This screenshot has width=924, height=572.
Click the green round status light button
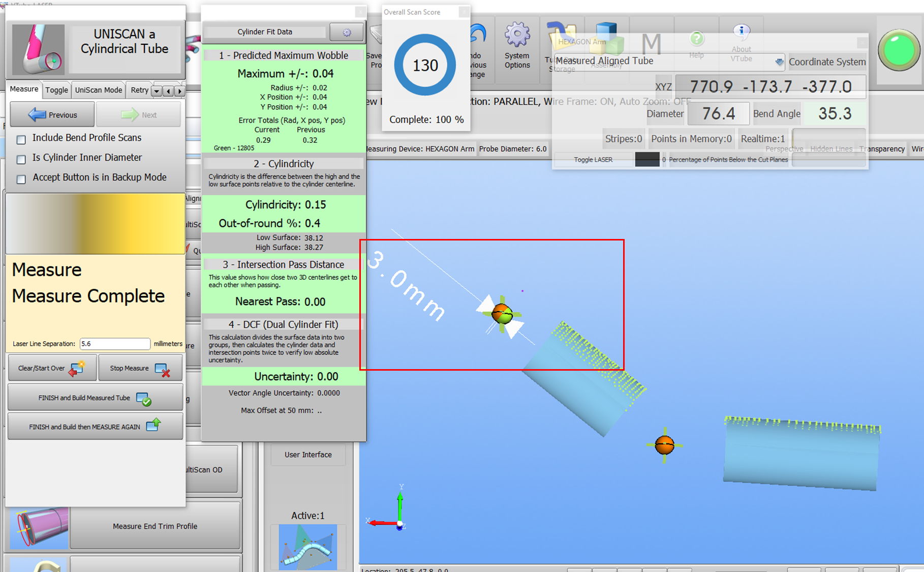[x=899, y=50]
